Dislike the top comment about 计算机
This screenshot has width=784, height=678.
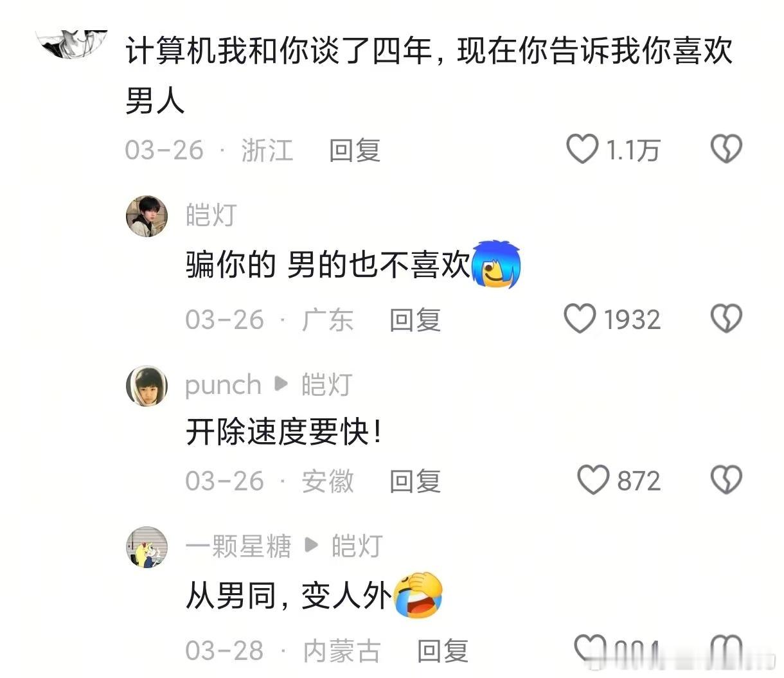point(726,149)
